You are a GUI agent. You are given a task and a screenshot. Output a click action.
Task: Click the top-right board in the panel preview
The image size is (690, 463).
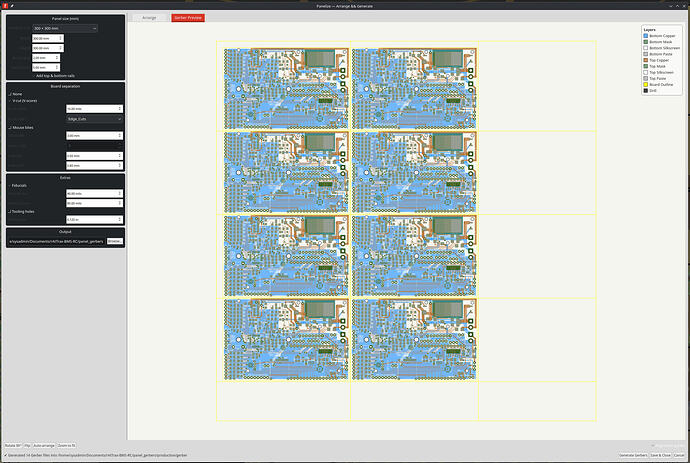(x=414, y=88)
